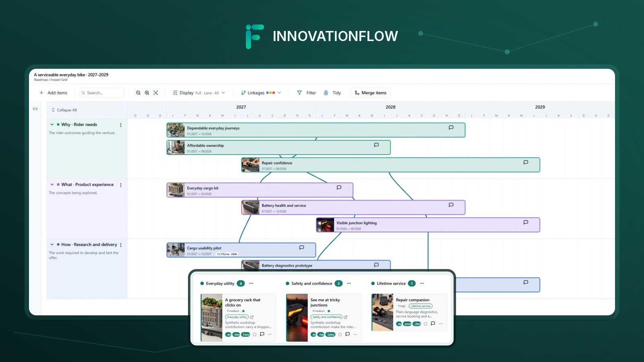
Task: Open comments on Dependable everyday journeys bar
Action: 451,128
